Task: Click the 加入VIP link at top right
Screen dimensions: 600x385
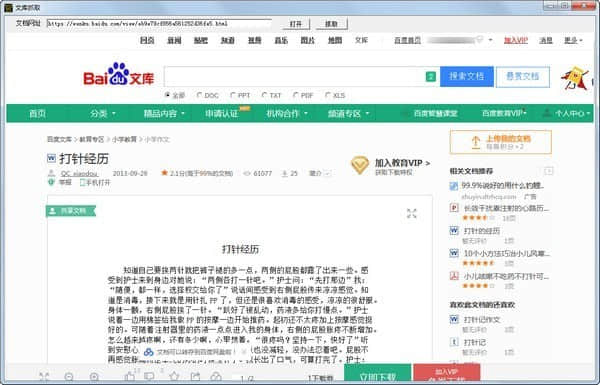Action: (x=515, y=40)
